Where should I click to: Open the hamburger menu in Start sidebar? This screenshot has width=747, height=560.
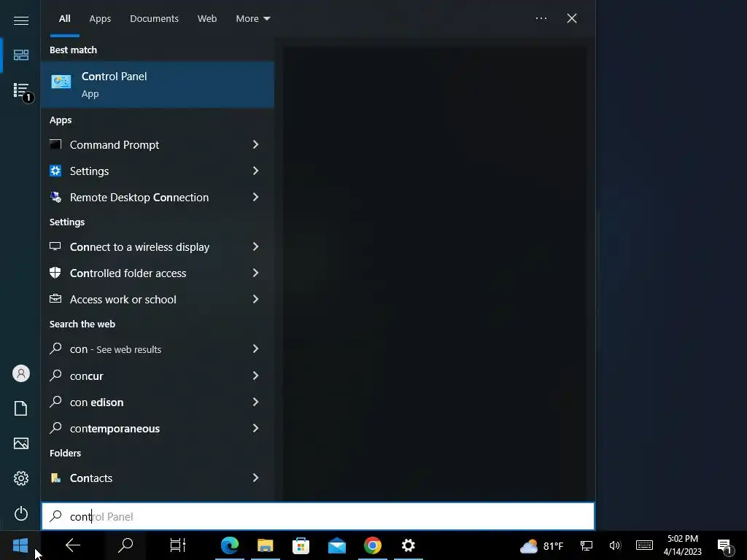click(x=21, y=20)
